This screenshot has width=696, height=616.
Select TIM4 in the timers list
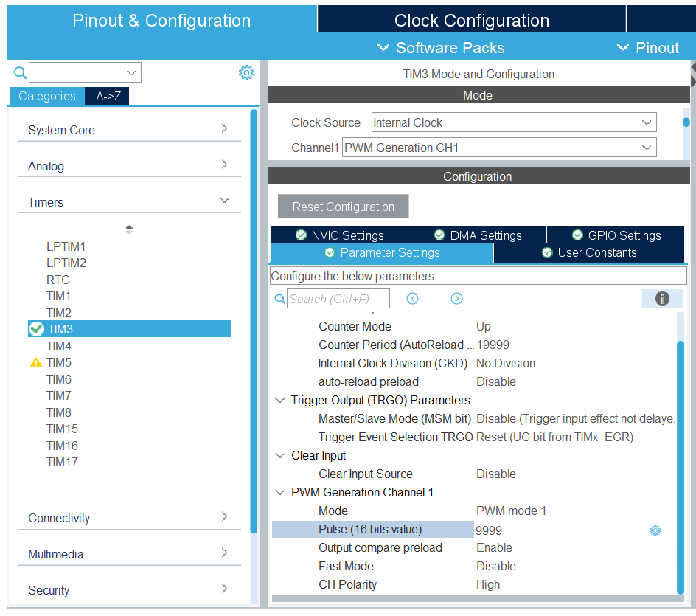[59, 346]
